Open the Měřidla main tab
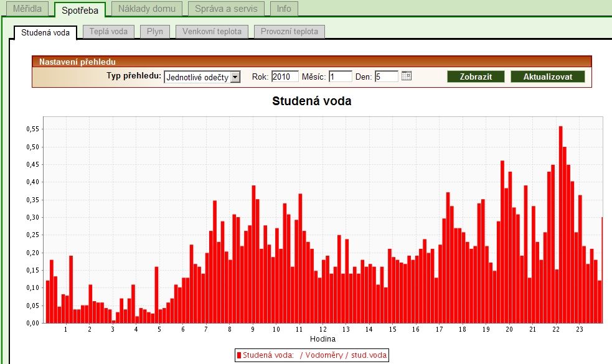This screenshot has height=364, width=612. point(27,9)
